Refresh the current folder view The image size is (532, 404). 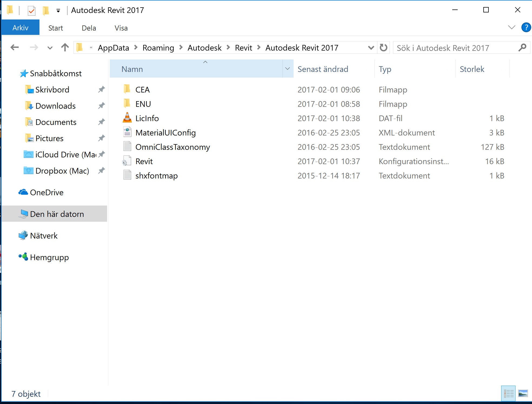coord(383,48)
